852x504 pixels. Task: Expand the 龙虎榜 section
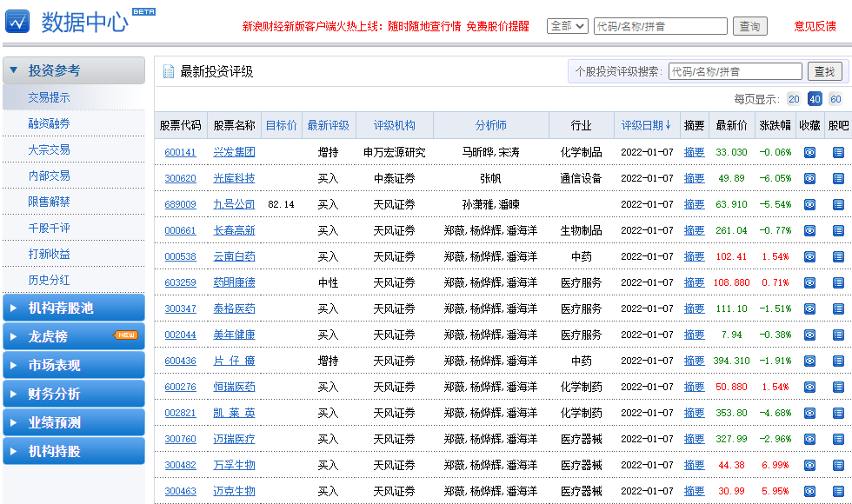coord(74,337)
